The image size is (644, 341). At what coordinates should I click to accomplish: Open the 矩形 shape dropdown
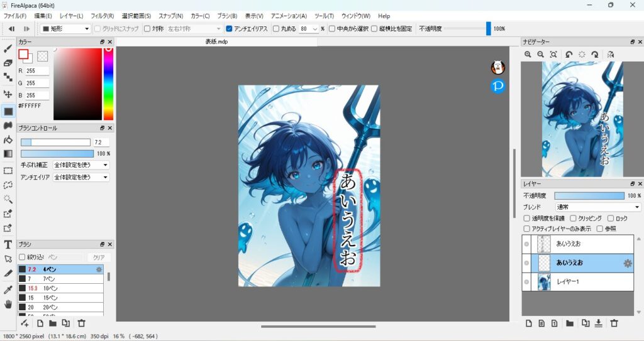point(65,29)
